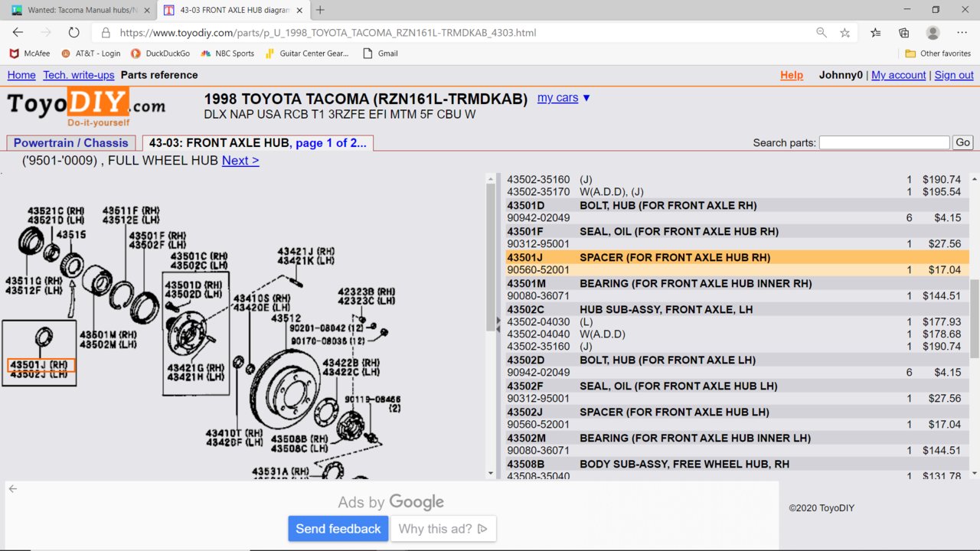
Task: Click into the Search parts input field
Action: point(884,142)
